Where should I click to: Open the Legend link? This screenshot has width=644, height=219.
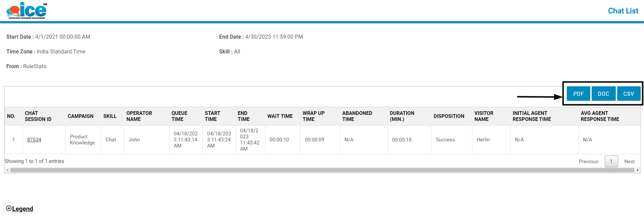(x=22, y=209)
